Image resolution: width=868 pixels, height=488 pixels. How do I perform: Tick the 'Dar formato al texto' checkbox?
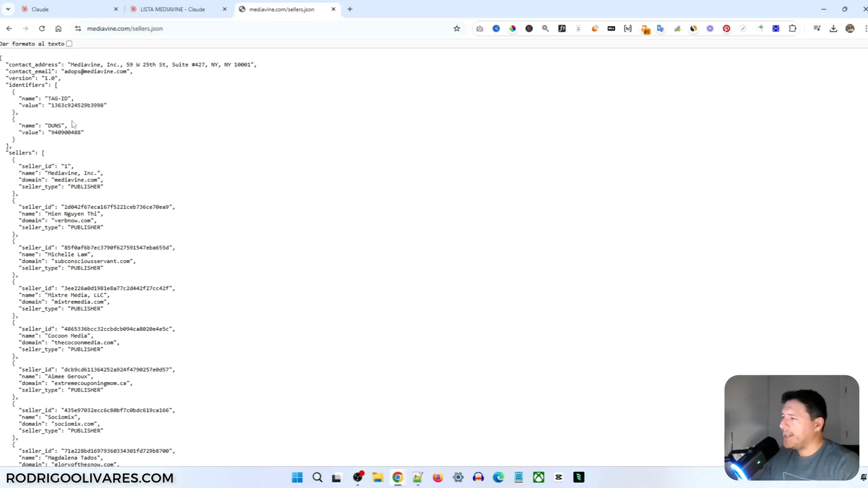(x=69, y=43)
